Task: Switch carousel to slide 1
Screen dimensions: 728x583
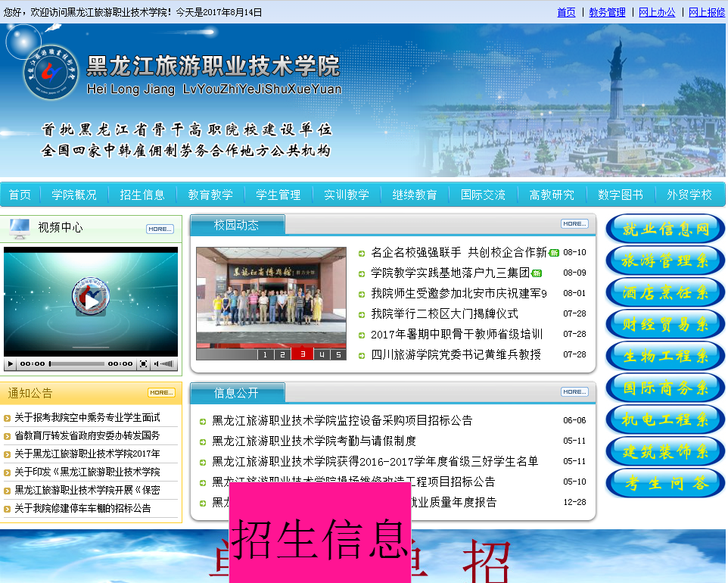Action: pyautogui.click(x=265, y=354)
